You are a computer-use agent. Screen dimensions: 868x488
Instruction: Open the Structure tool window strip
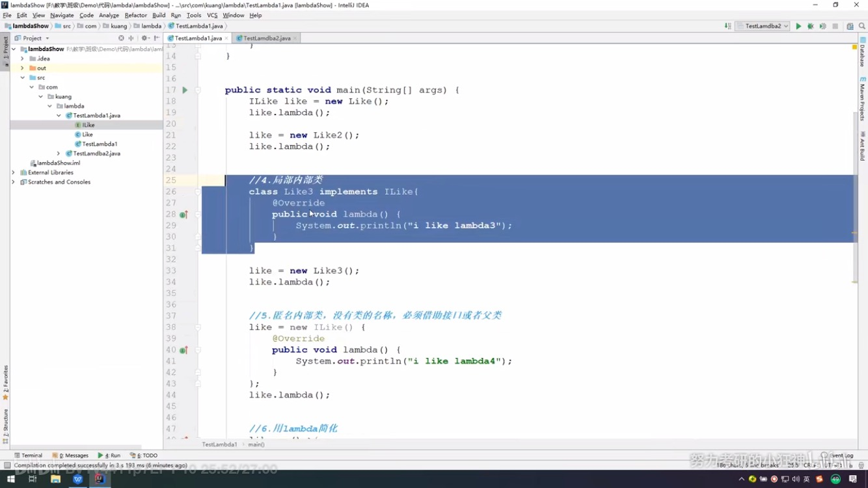coord(5,426)
